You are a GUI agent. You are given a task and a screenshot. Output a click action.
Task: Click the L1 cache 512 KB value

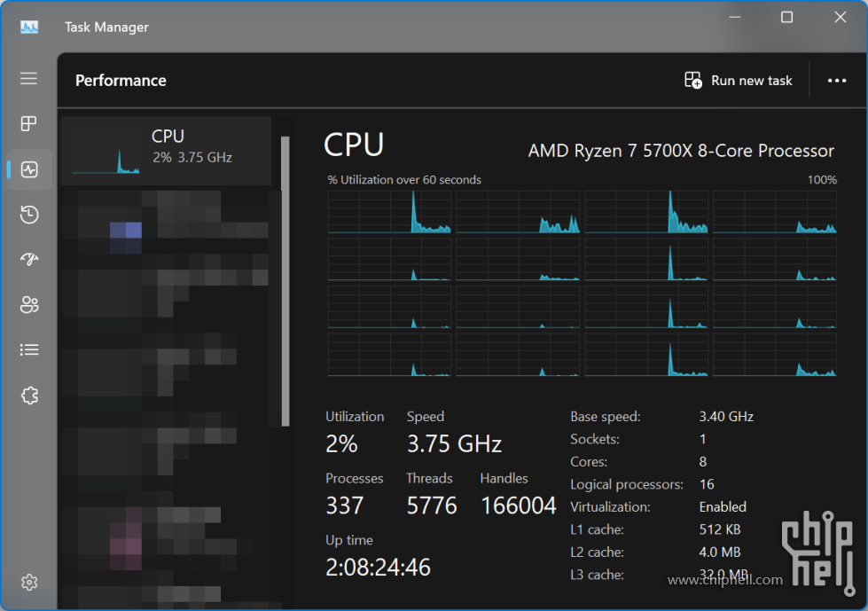(720, 529)
